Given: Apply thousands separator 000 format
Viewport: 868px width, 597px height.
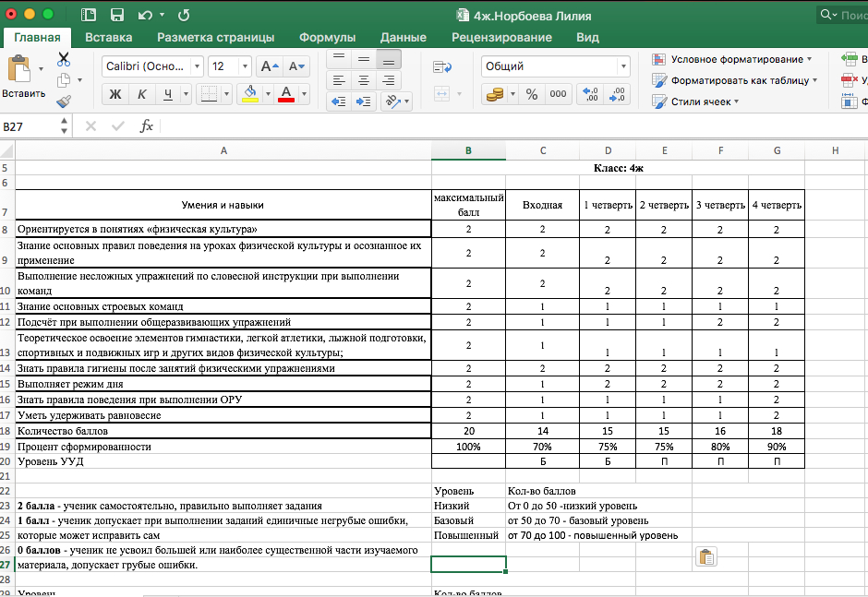Looking at the screenshot, I should click(558, 95).
